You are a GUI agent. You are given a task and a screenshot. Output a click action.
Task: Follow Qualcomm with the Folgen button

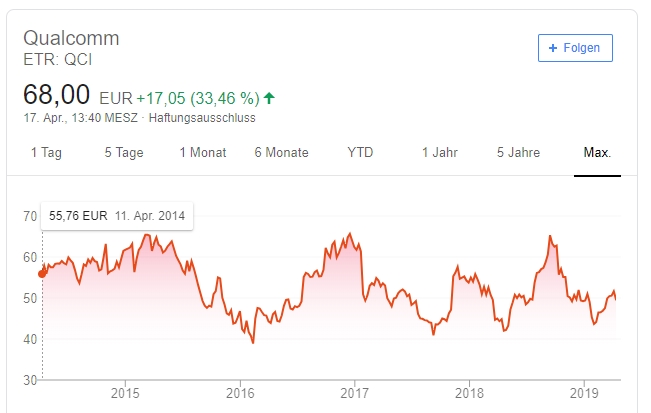(x=575, y=48)
